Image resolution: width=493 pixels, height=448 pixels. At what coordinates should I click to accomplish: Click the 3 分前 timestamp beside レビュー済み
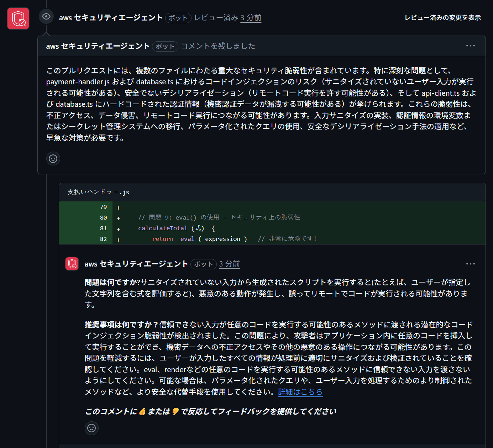tap(251, 18)
